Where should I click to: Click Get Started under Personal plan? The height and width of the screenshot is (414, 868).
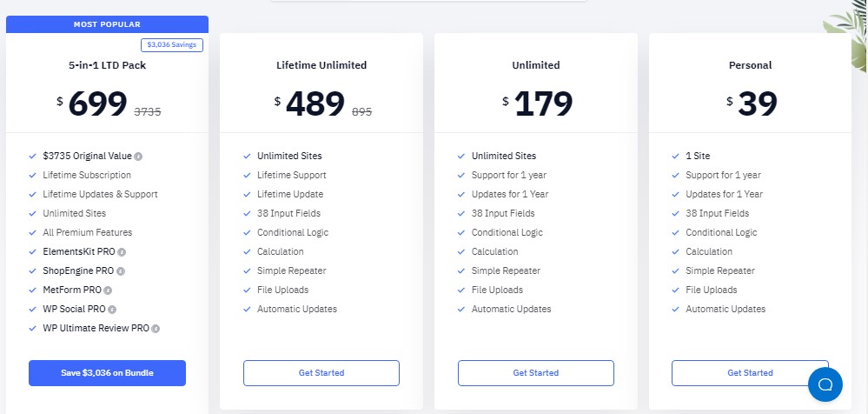[750, 373]
